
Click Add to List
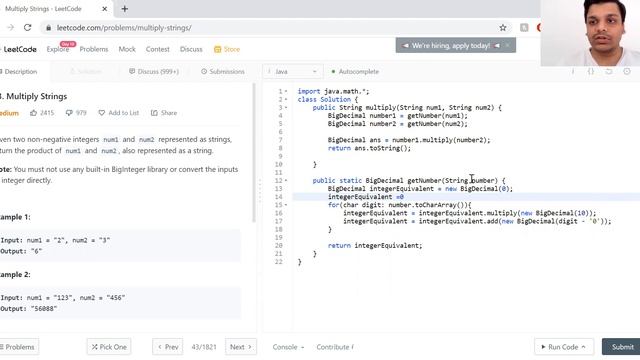(118, 113)
